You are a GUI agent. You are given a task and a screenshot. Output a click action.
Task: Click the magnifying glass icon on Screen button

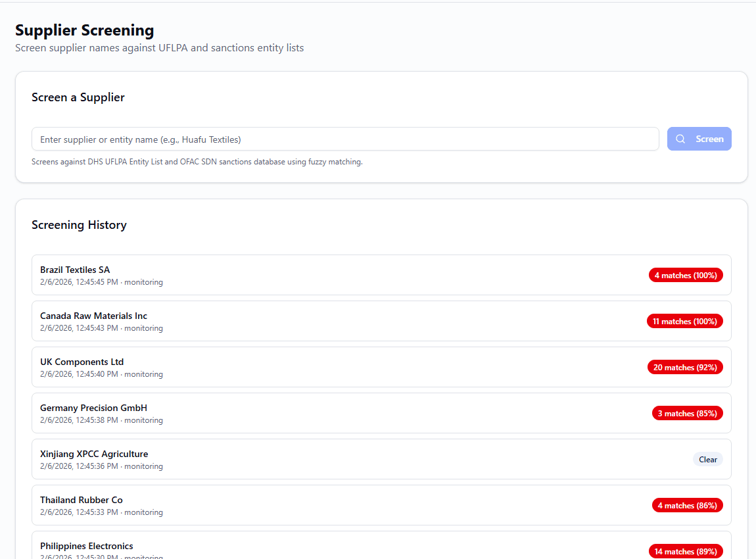tap(680, 139)
